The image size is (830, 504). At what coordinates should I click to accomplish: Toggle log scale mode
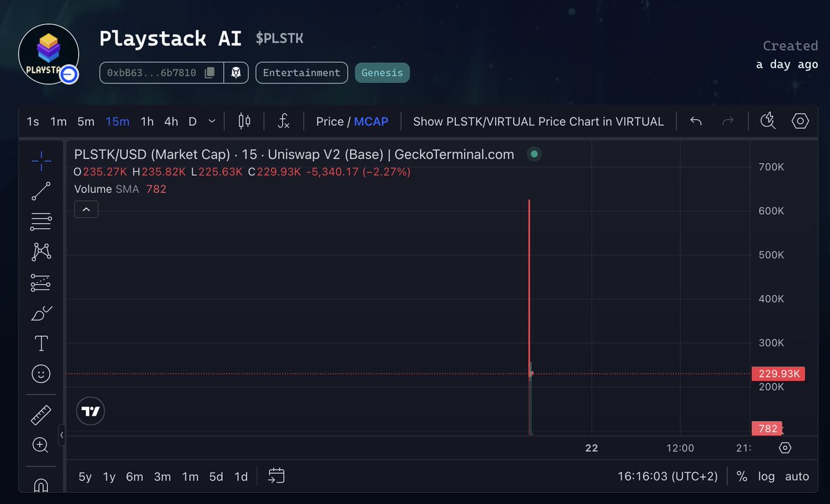coord(766,476)
